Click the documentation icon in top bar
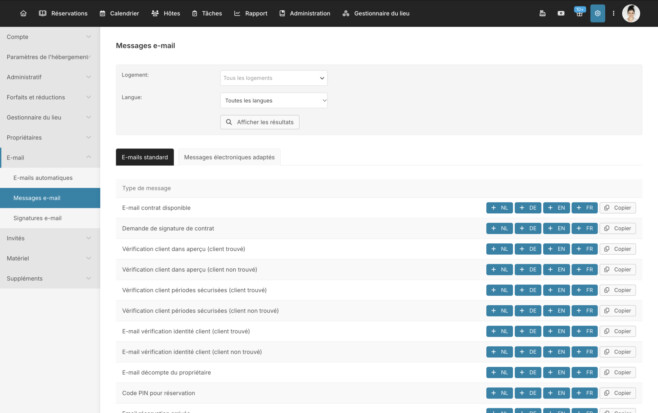 pyautogui.click(x=542, y=13)
